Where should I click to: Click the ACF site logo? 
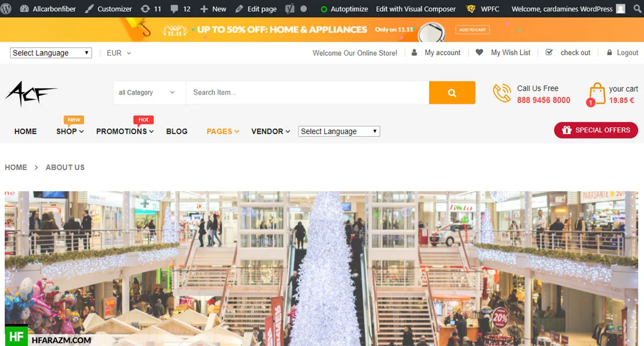31,93
